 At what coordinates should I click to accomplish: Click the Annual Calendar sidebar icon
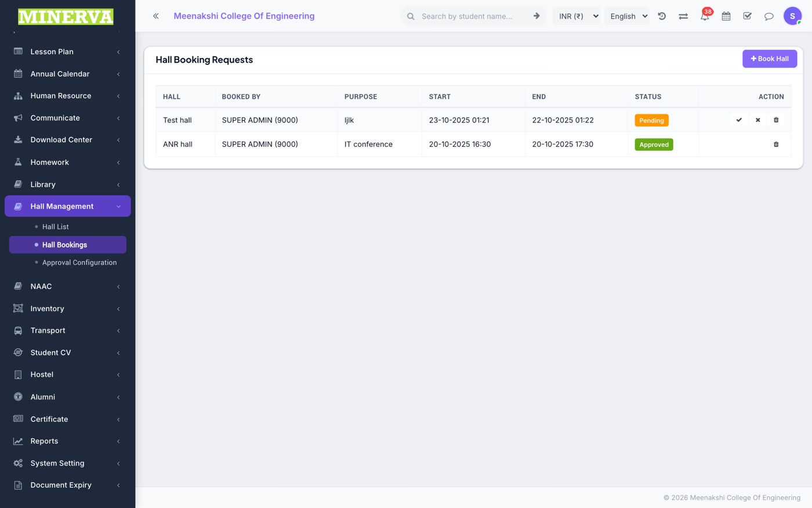tap(18, 74)
